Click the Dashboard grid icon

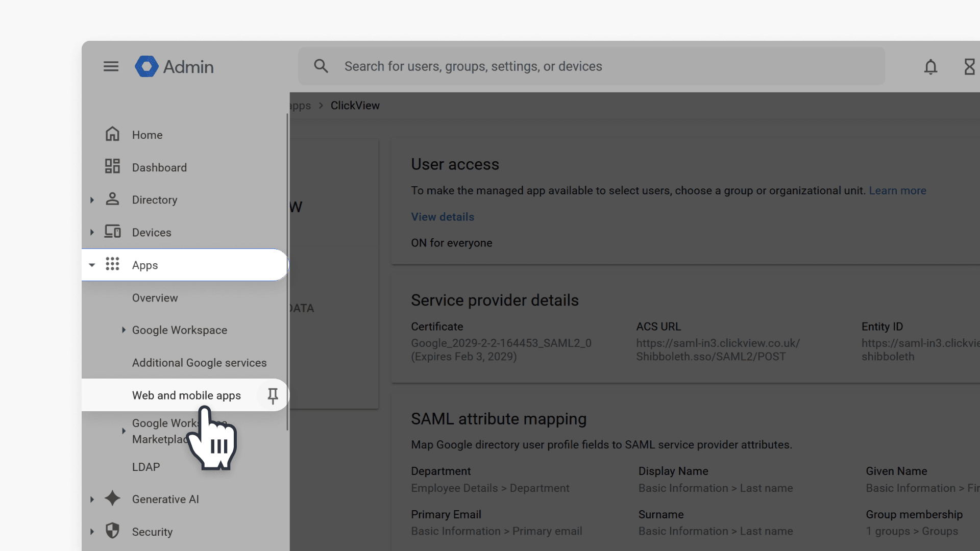(112, 166)
